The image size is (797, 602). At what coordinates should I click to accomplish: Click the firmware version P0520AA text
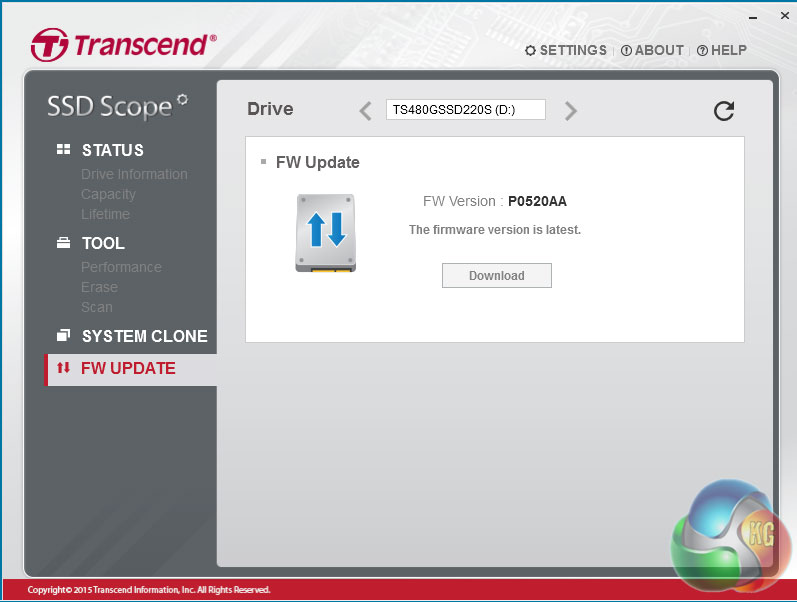537,201
